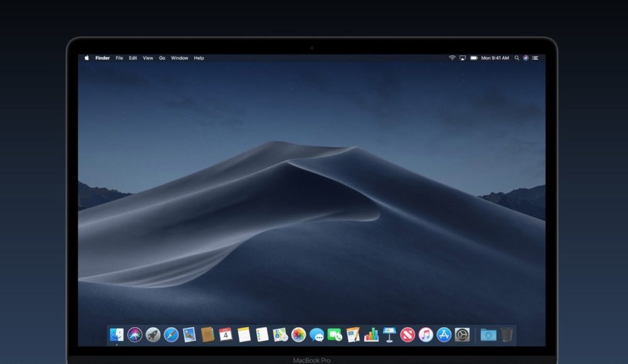Open the File menu
Image resolution: width=628 pixels, height=364 pixels.
tap(119, 58)
